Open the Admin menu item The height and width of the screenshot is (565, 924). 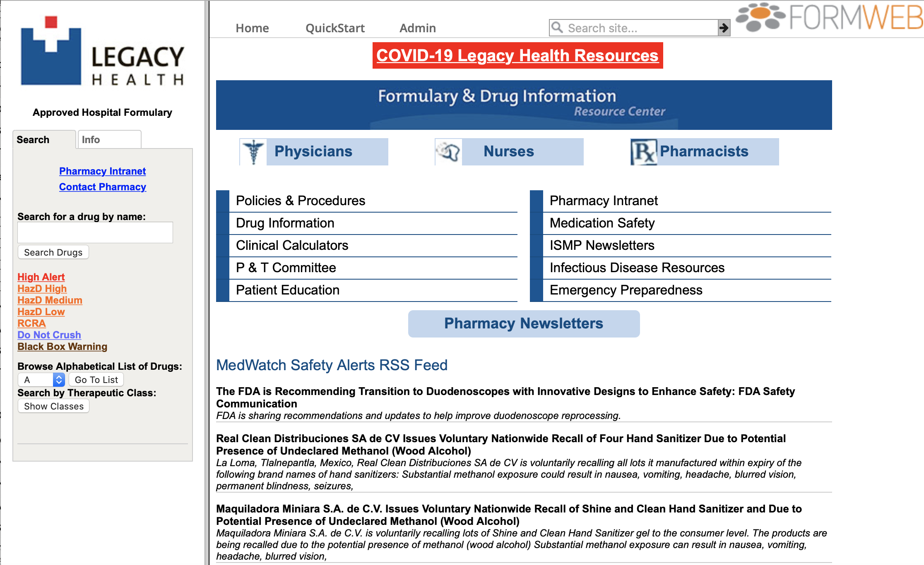coord(417,28)
